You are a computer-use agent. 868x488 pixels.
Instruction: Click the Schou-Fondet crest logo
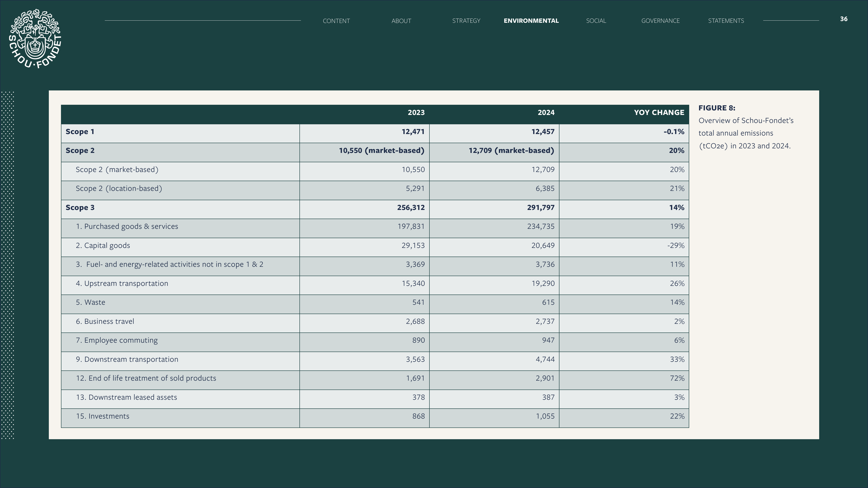[35, 39]
